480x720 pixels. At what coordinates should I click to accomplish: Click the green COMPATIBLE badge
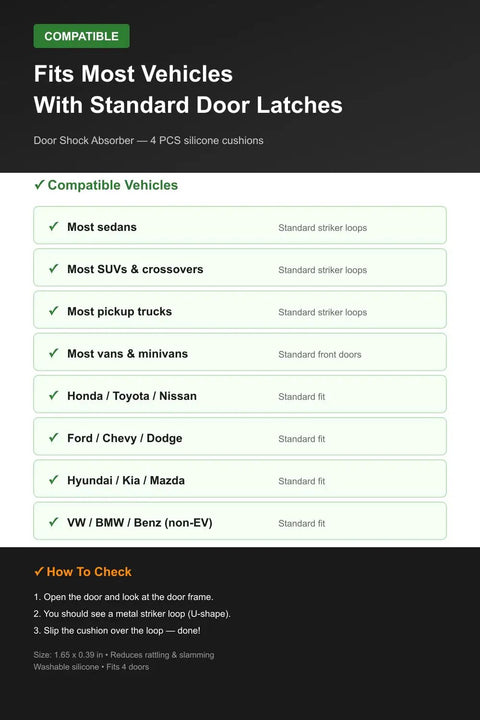(x=81, y=36)
